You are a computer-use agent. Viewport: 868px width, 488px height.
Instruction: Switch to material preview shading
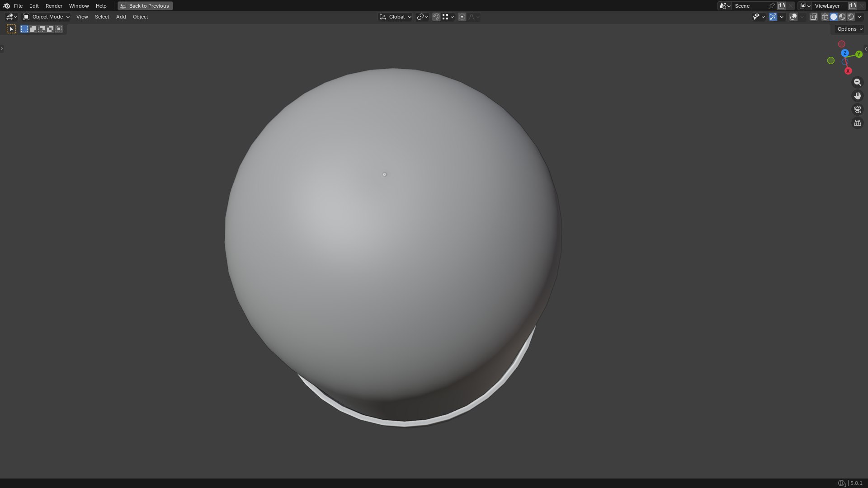point(842,17)
